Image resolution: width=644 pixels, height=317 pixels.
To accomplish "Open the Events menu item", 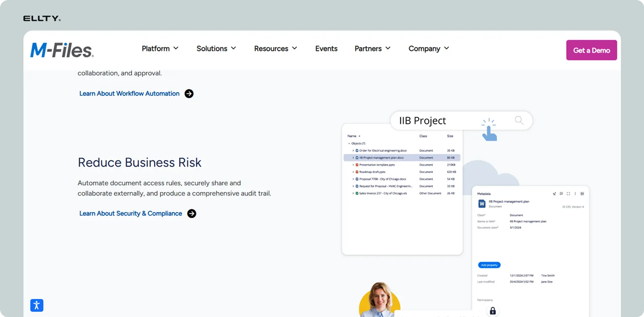I will click(x=326, y=49).
